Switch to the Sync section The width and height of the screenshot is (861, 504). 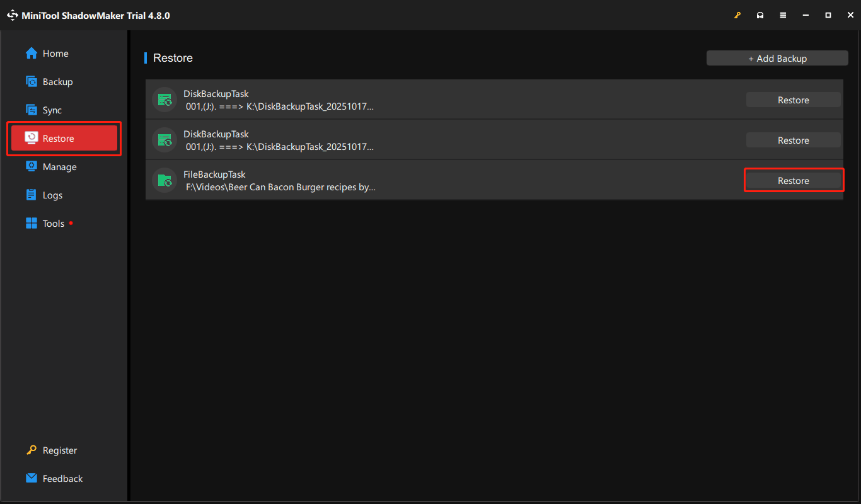52,110
